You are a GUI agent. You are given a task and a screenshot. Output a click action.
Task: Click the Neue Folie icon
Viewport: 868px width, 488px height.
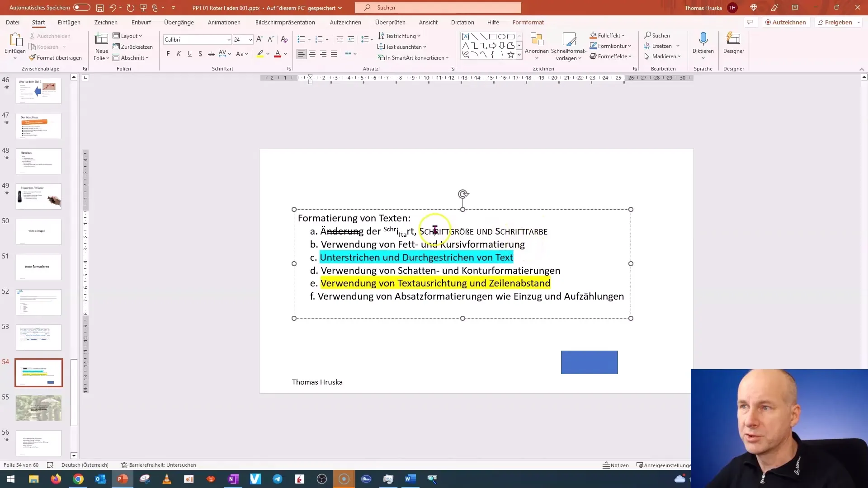(x=101, y=39)
